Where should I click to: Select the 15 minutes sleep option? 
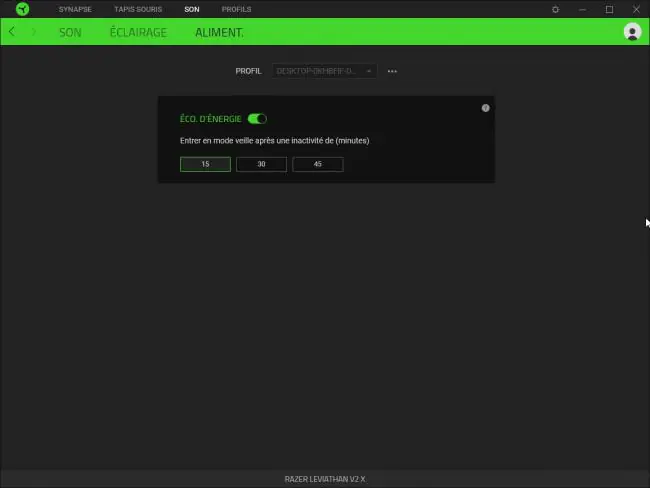(205, 164)
